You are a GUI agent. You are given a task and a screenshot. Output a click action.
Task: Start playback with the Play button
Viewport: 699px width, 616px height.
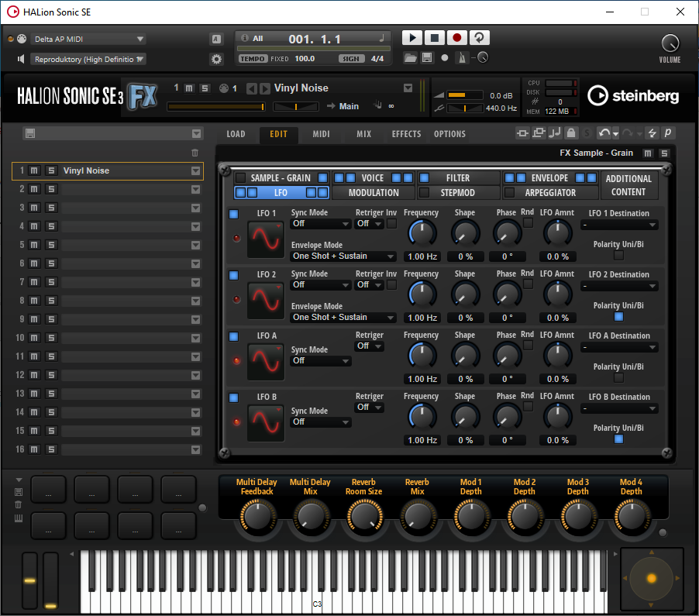pos(412,38)
